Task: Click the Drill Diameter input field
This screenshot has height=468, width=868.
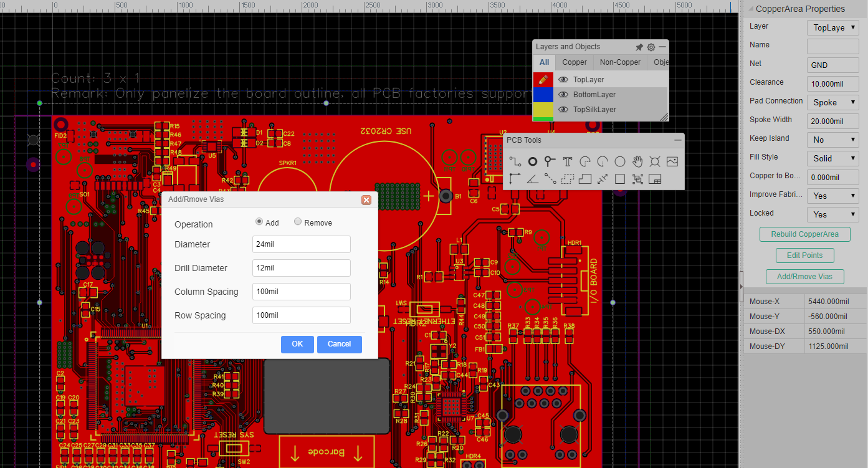Action: tap(302, 268)
